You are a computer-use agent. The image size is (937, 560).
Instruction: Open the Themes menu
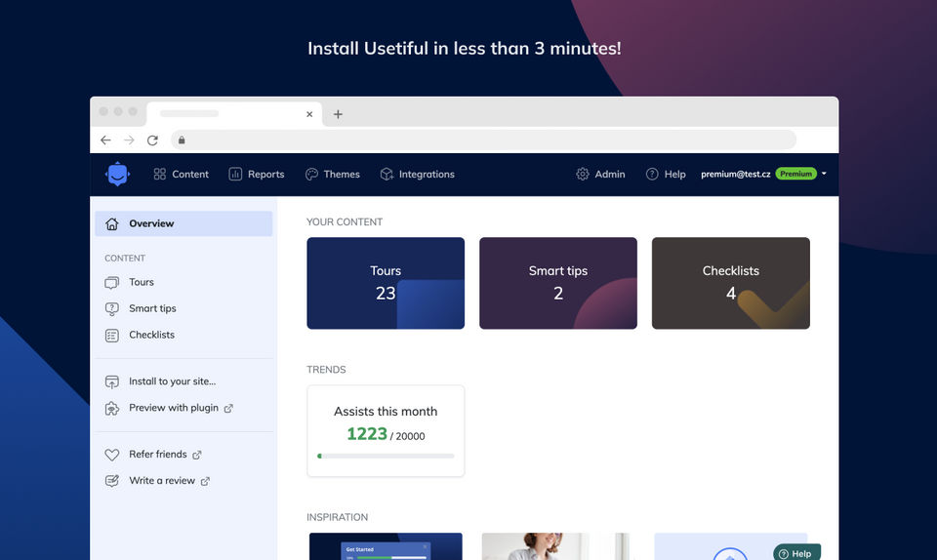332,174
